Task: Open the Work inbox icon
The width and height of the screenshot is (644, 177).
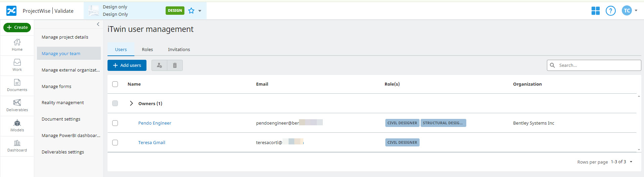Action: tap(17, 62)
